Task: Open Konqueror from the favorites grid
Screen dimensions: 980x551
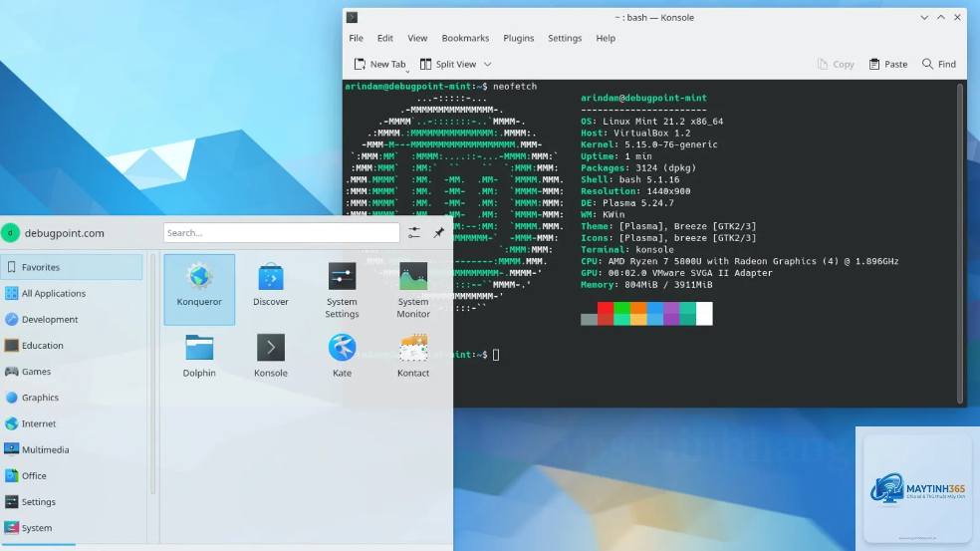Action: coord(199,289)
